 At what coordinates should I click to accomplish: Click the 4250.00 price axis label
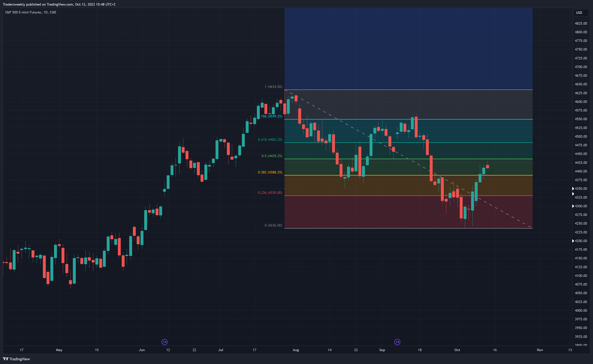tap(581, 223)
